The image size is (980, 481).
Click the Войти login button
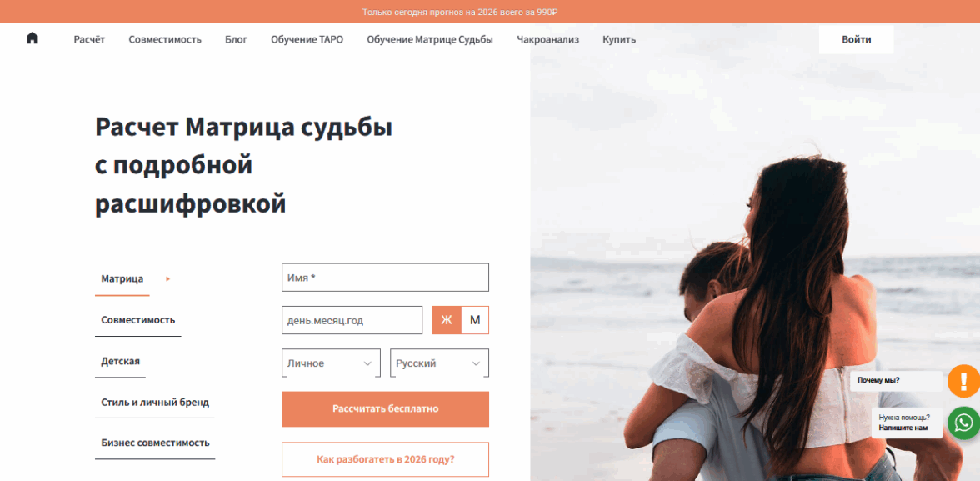pos(857,39)
